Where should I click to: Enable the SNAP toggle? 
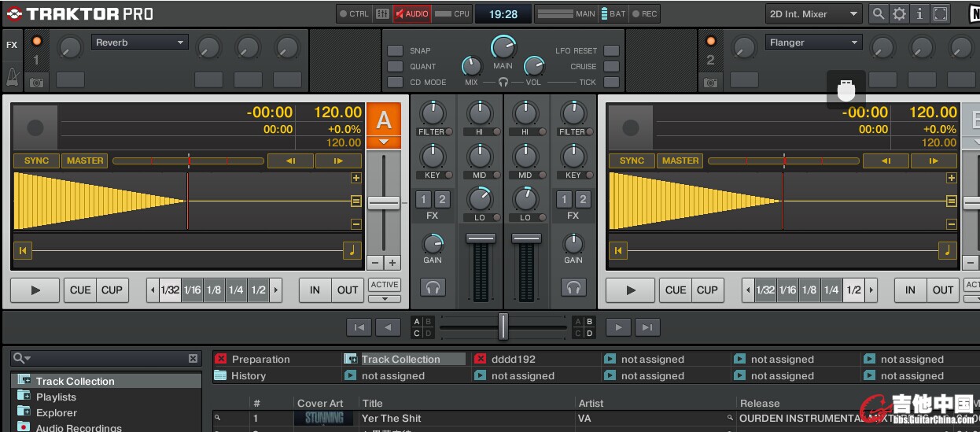point(395,50)
